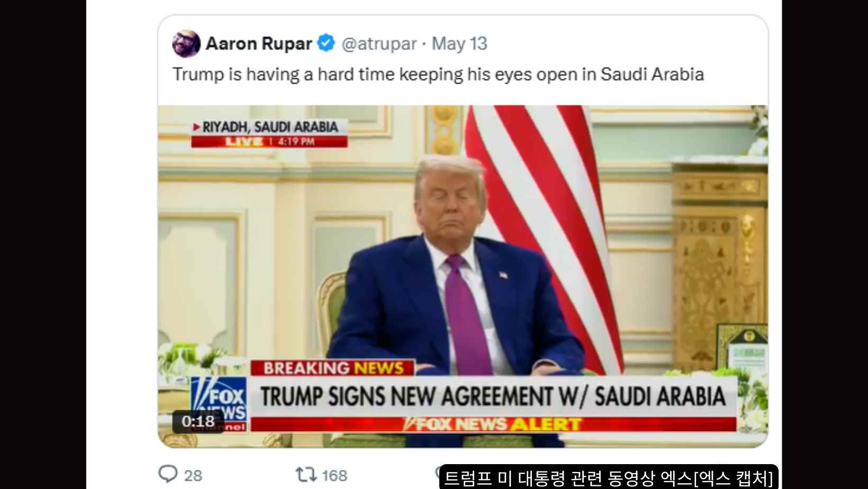Open the Aaron Rupar display name
The width and height of the screenshot is (868, 489).
259,43
